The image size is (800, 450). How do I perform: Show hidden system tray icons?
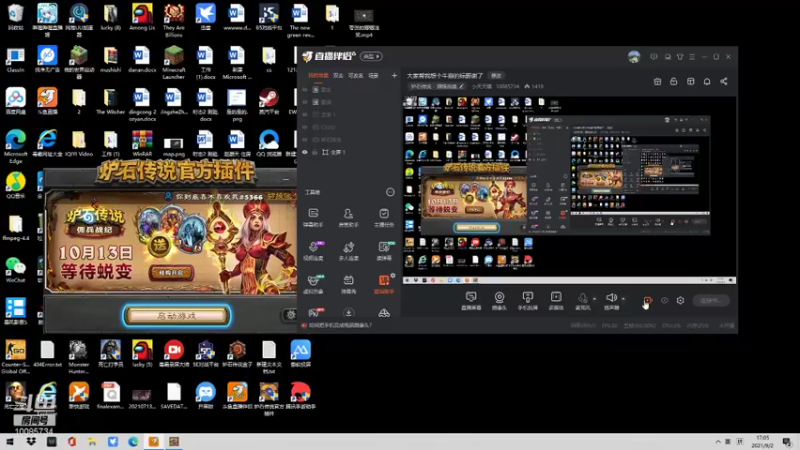point(718,442)
